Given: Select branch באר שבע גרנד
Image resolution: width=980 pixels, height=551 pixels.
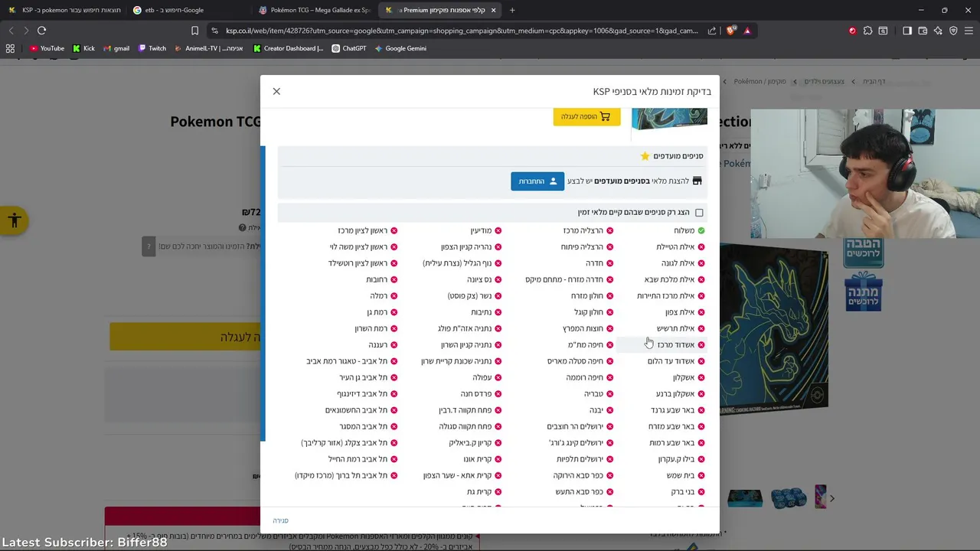Looking at the screenshot, I should 673,410.
